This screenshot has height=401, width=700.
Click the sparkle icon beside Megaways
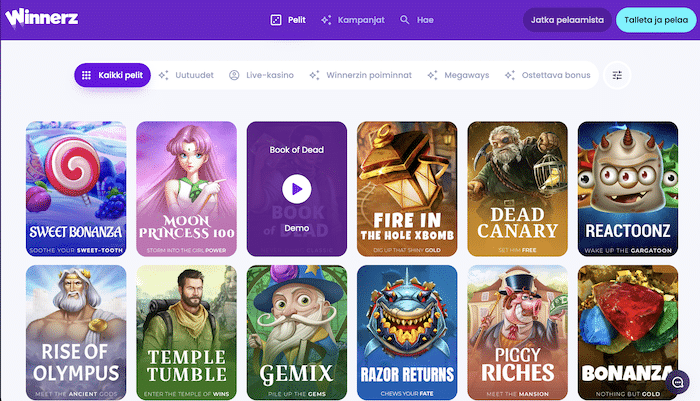click(x=432, y=75)
